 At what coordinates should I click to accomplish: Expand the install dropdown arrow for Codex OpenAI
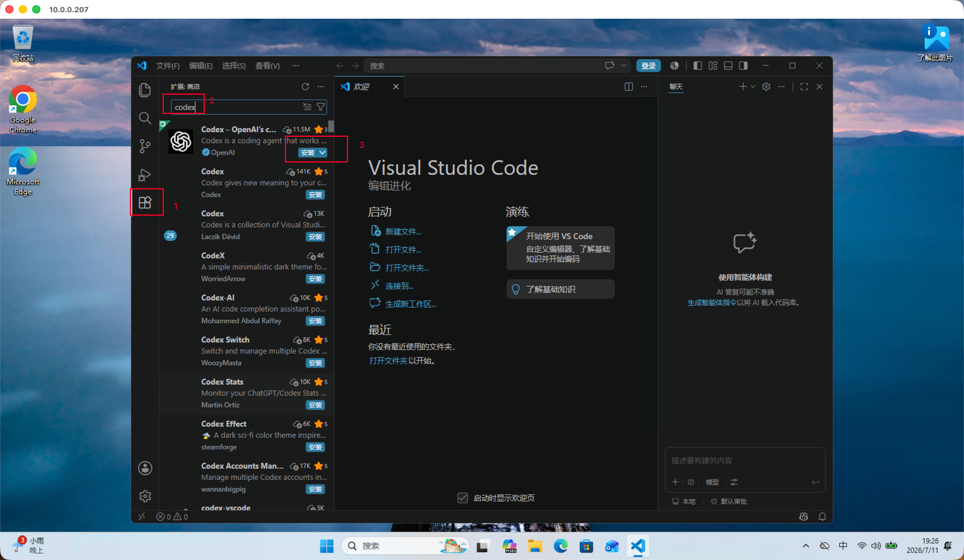322,153
